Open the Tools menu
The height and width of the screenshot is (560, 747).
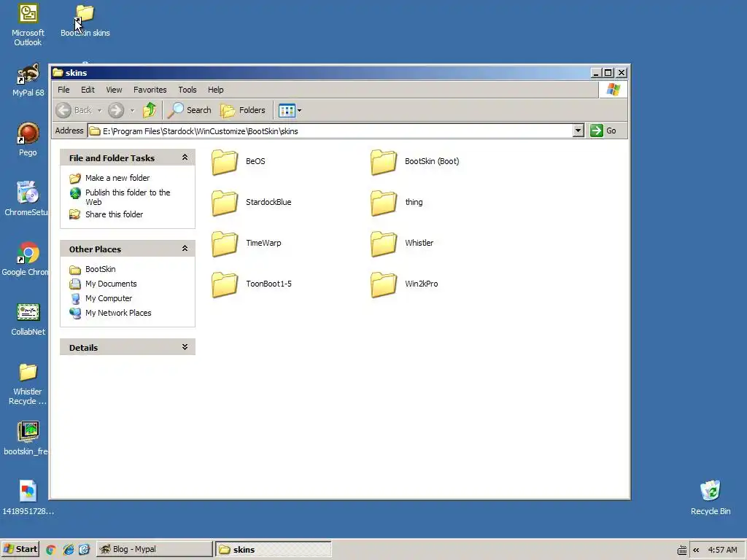[187, 90]
